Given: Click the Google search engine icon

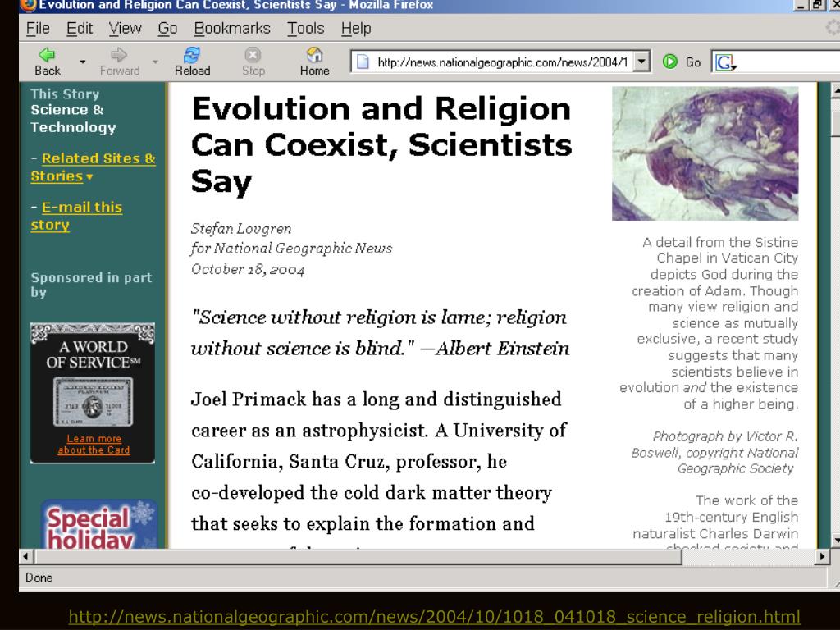Looking at the screenshot, I should click(x=725, y=62).
